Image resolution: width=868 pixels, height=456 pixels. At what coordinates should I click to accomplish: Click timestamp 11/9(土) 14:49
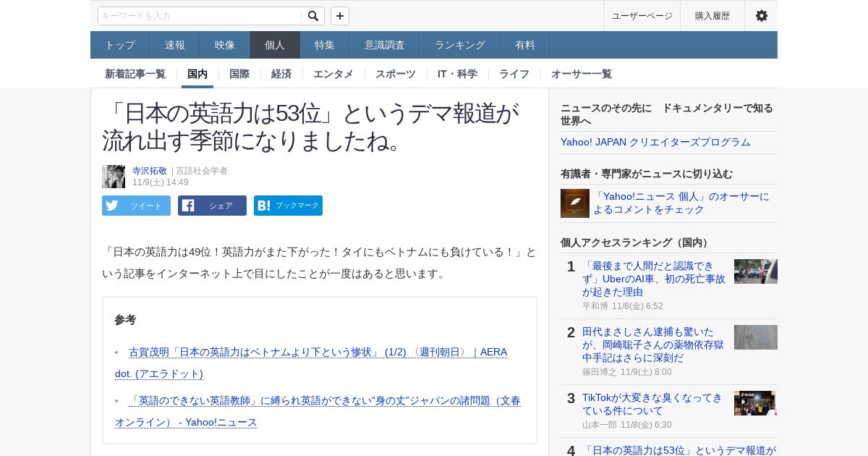(x=161, y=182)
